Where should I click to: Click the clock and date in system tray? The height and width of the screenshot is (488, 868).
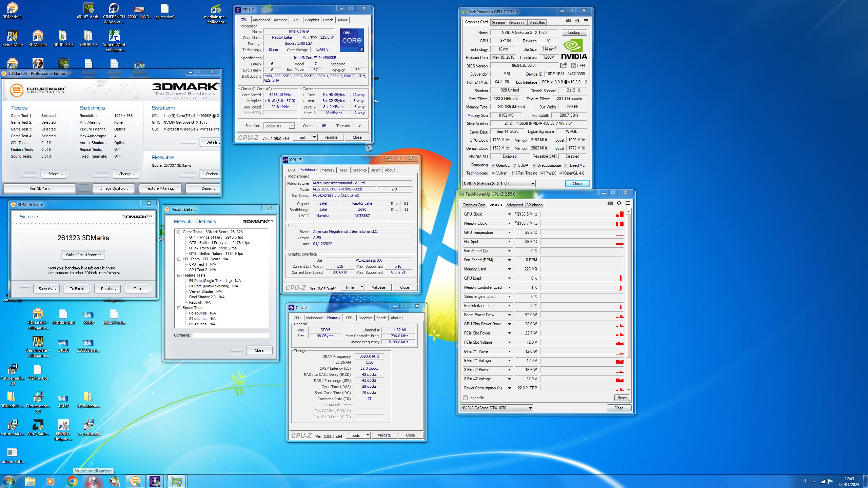tap(849, 482)
